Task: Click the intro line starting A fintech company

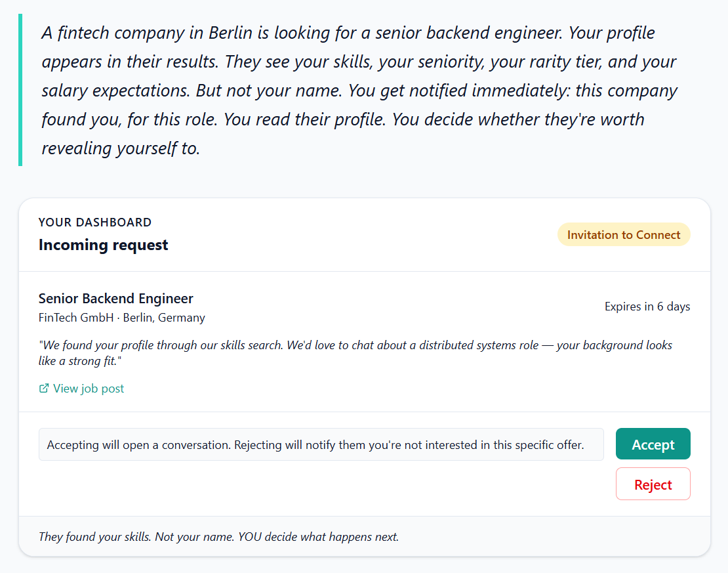Action: point(348,33)
